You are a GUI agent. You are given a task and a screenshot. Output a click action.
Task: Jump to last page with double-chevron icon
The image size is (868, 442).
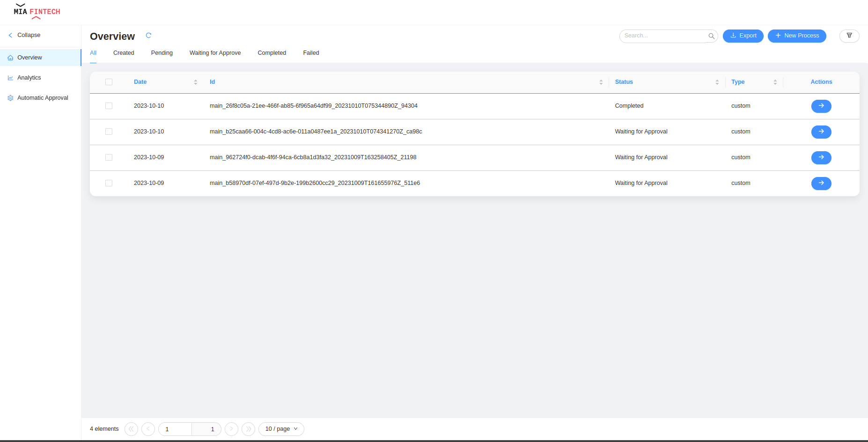point(248,429)
